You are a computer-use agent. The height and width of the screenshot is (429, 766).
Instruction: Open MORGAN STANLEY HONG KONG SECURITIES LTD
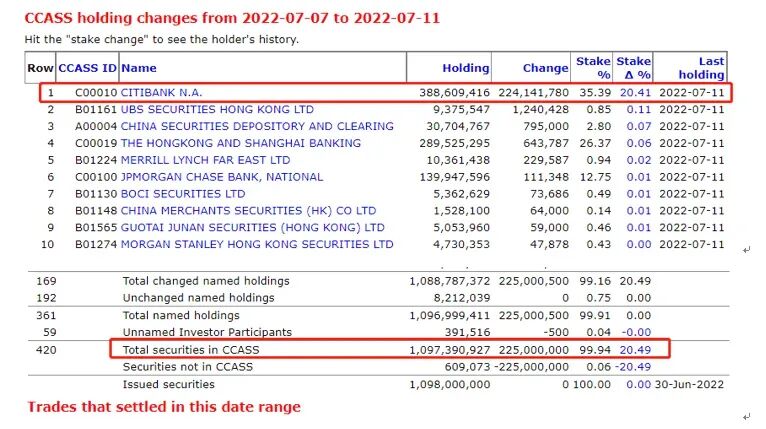click(257, 244)
